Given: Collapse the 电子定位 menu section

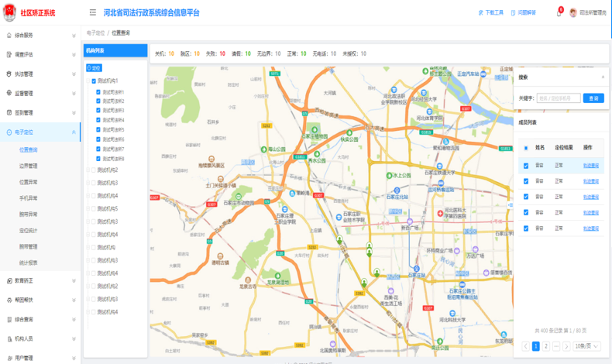Looking at the screenshot, I should click(74, 132).
